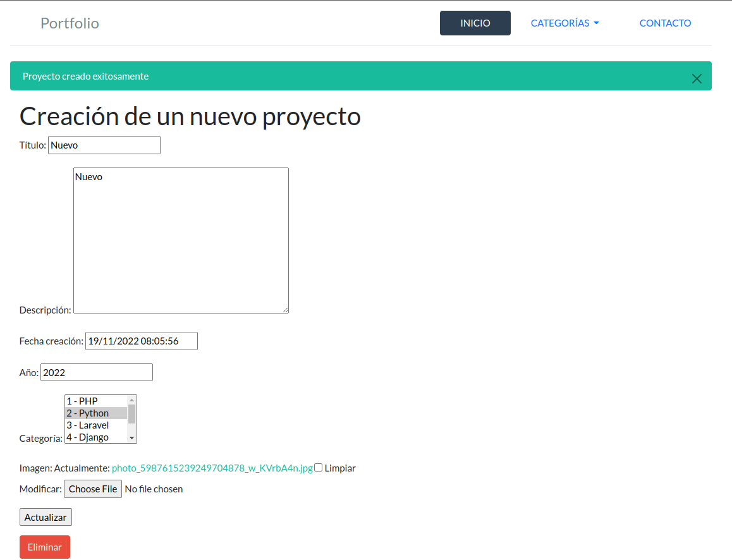This screenshot has width=732, height=560.
Task: Open the current photo jpg file link
Action: (212, 468)
